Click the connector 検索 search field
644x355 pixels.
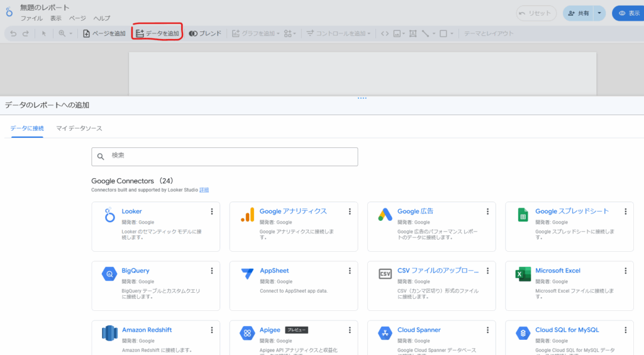225,157
